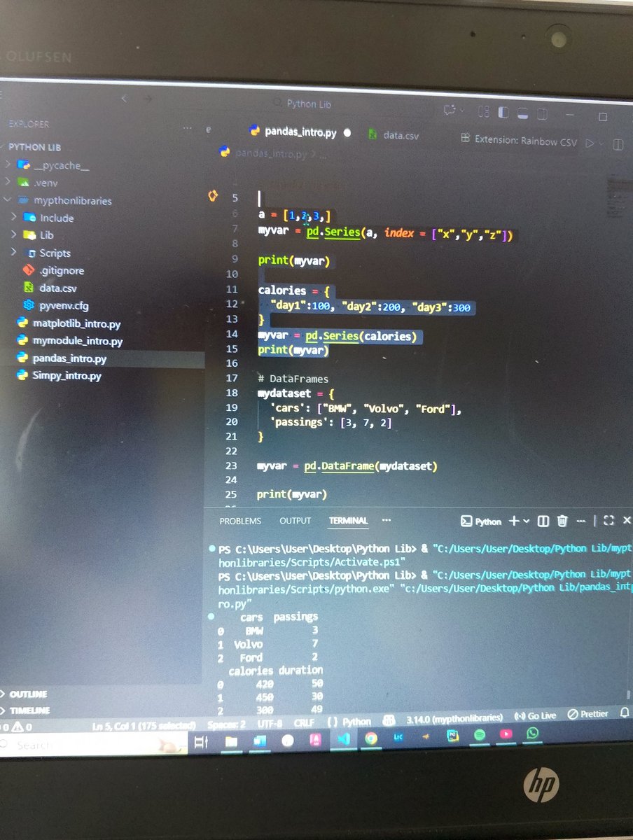Screen dimensions: 633x840
Task: Click the errors and warnings status indicator
Action: pyautogui.click(x=16, y=727)
